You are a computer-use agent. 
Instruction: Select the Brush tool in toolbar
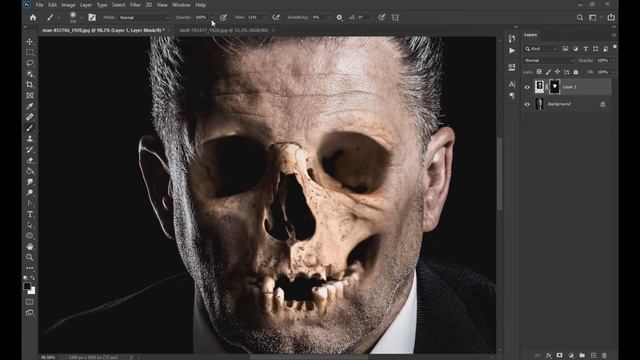30,128
